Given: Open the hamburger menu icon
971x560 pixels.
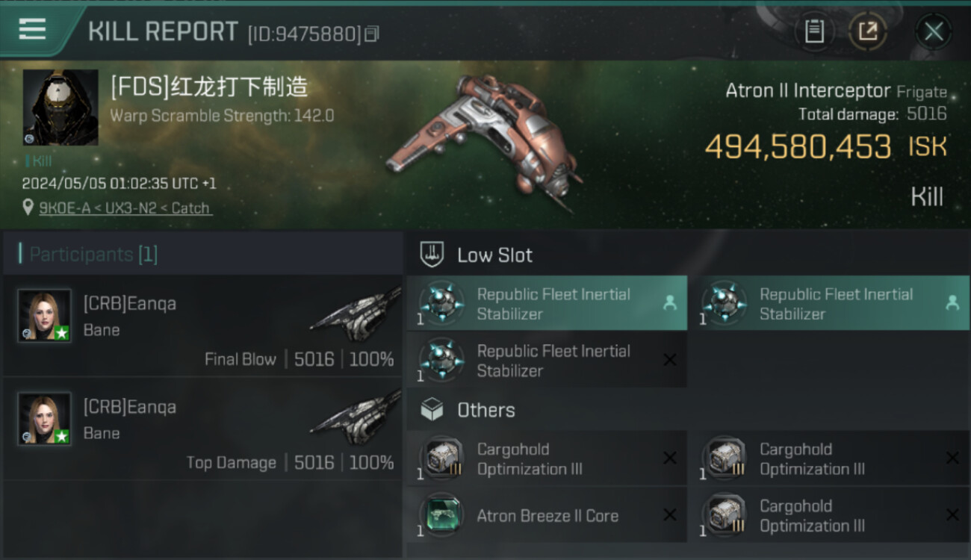Looking at the screenshot, I should point(32,30).
